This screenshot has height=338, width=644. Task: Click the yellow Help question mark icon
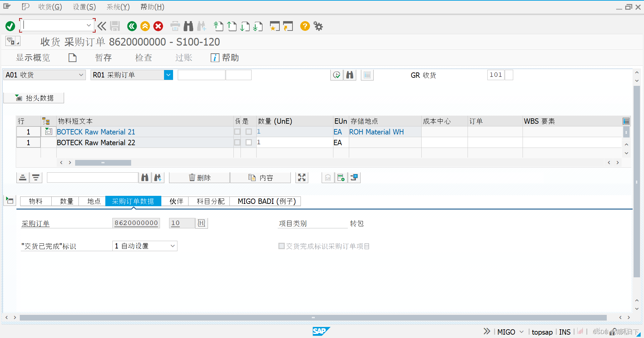tap(305, 26)
